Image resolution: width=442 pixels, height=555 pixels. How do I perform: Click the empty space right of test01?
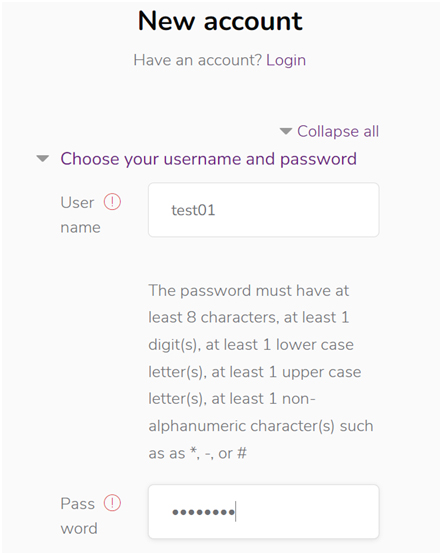295,210
